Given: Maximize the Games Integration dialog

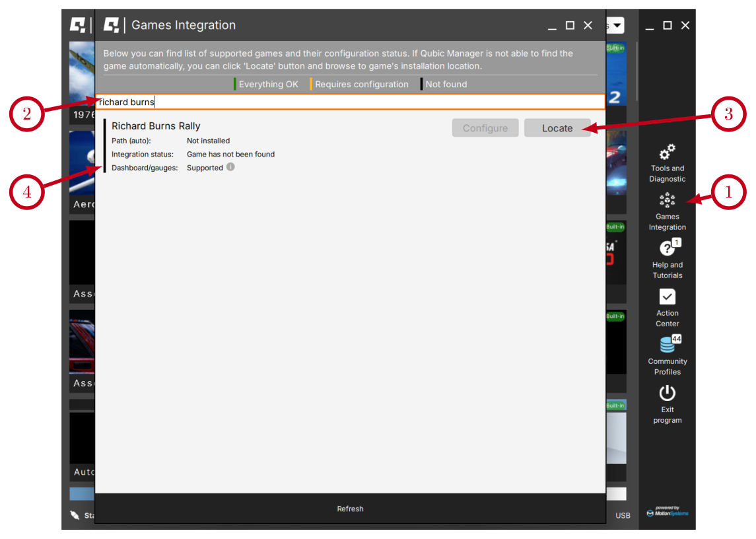Looking at the screenshot, I should (x=570, y=25).
